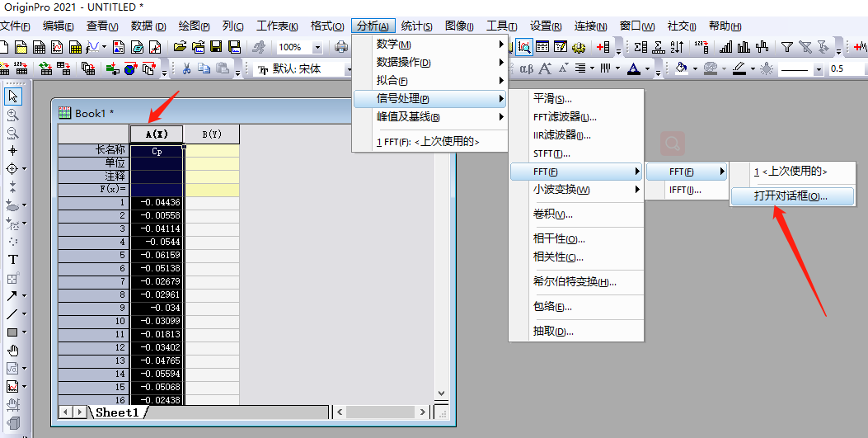The image size is (868, 438).
Task: Expand the 数据操作(D) submenu
Action: [x=430, y=63]
